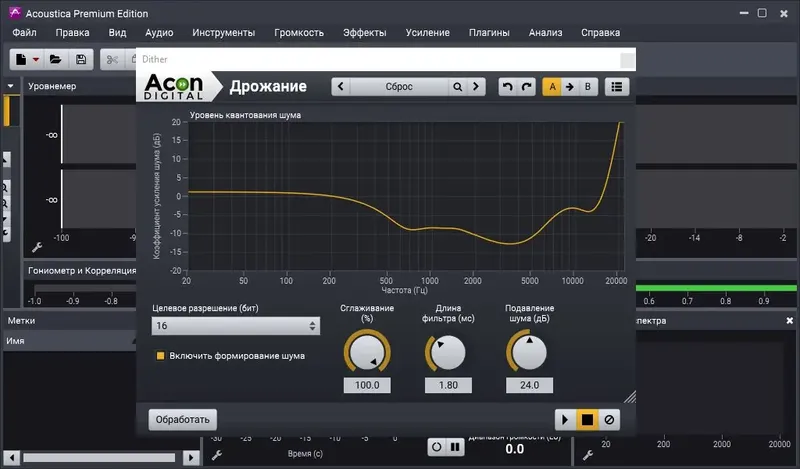This screenshot has width=800, height=469.
Task: Use the corner resize grip of the Dither dialog
Action: (x=631, y=397)
